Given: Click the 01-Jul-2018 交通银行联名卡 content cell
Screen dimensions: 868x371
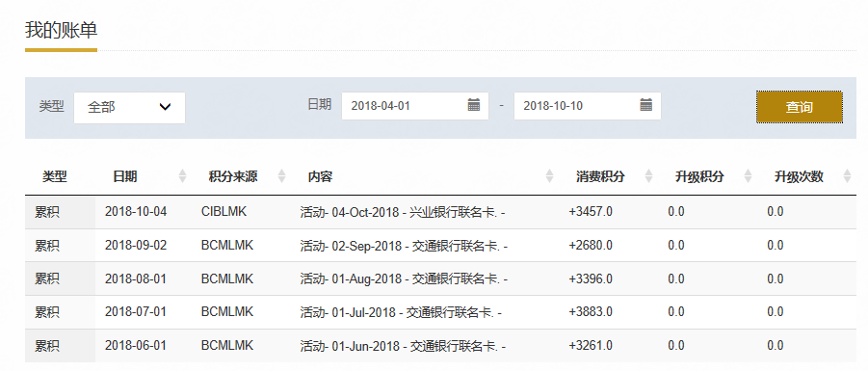Looking at the screenshot, I should (401, 313).
